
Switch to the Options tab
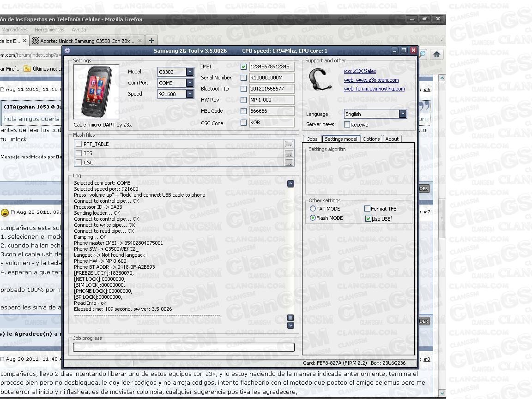tap(371, 139)
